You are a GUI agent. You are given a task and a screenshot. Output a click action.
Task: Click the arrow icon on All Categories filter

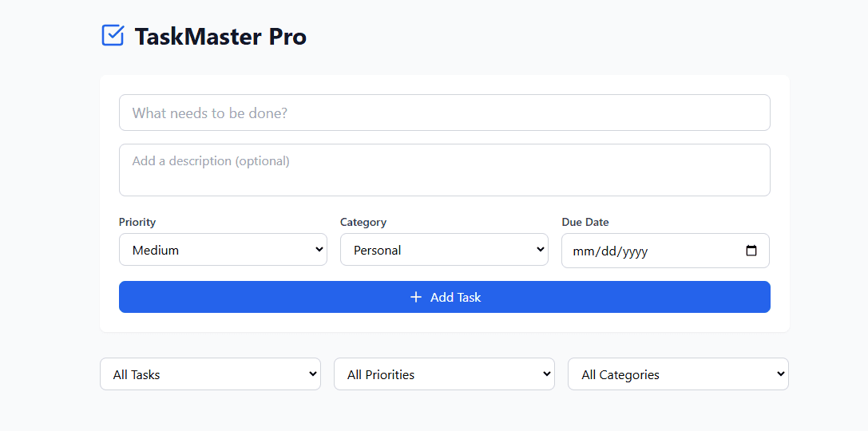(780, 374)
